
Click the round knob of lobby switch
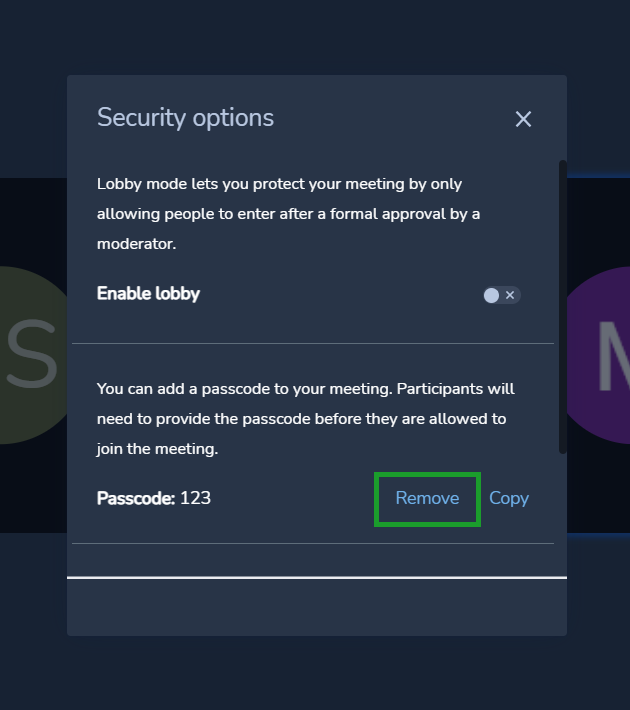tap(491, 295)
